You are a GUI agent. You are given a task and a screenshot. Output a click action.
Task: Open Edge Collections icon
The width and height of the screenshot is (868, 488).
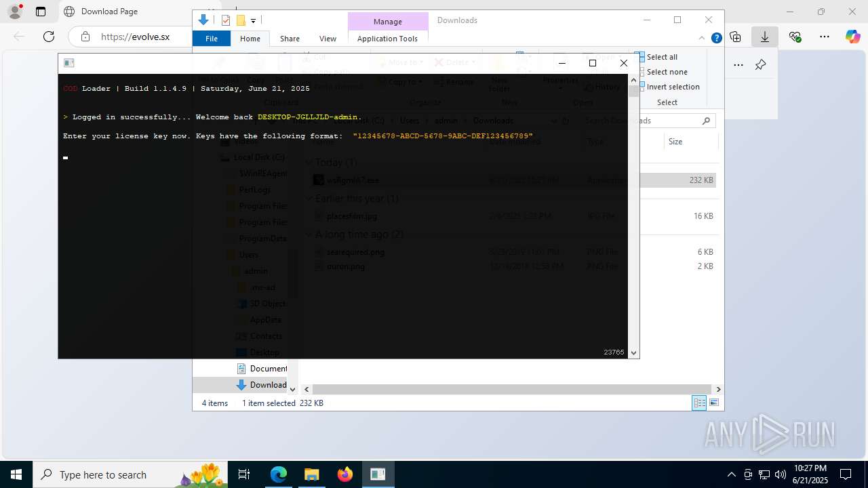[x=736, y=37]
